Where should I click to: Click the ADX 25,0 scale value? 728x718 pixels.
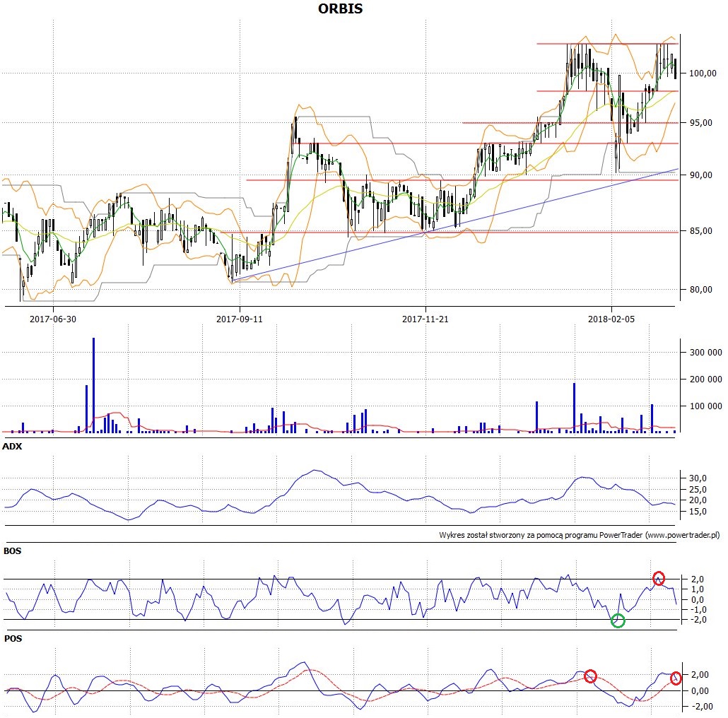[698, 489]
